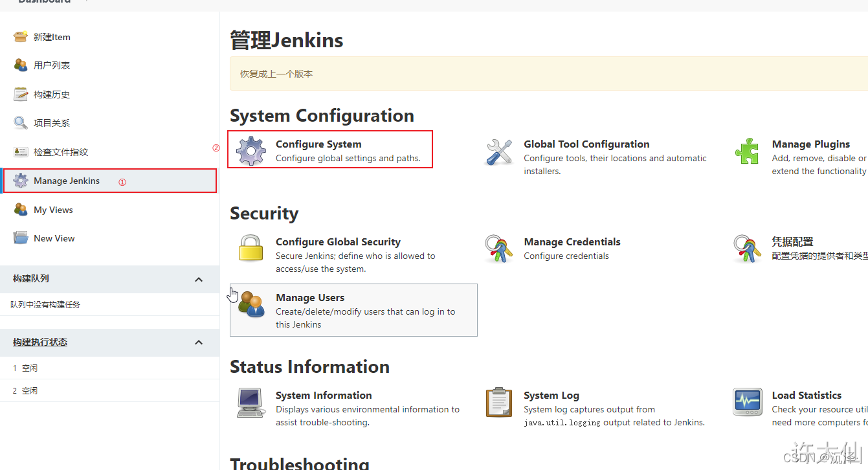
Task: Click the 队列中没有构建任务 message
Action: click(45, 304)
